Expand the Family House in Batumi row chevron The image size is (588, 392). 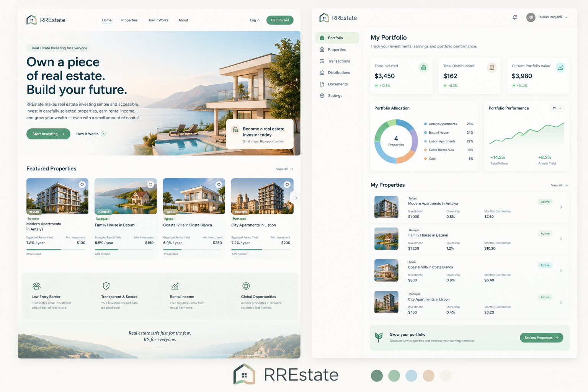click(561, 239)
